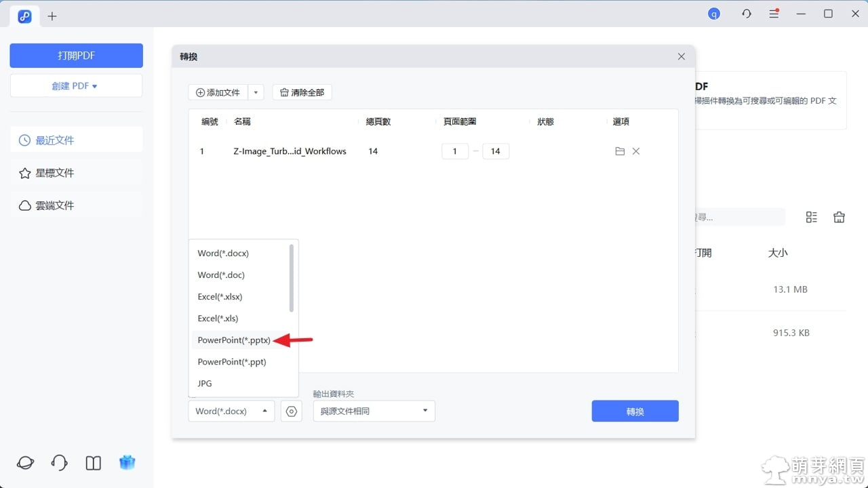
Task: Remove the Z-Image file from list
Action: pos(636,151)
